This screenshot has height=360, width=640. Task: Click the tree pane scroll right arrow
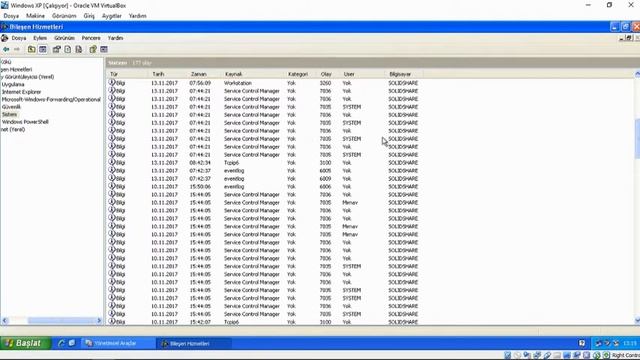pos(99,321)
